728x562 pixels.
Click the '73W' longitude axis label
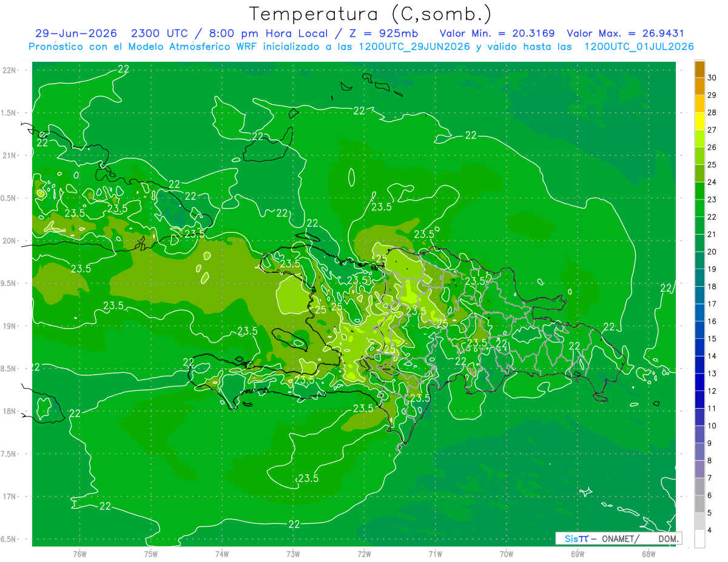click(x=293, y=554)
